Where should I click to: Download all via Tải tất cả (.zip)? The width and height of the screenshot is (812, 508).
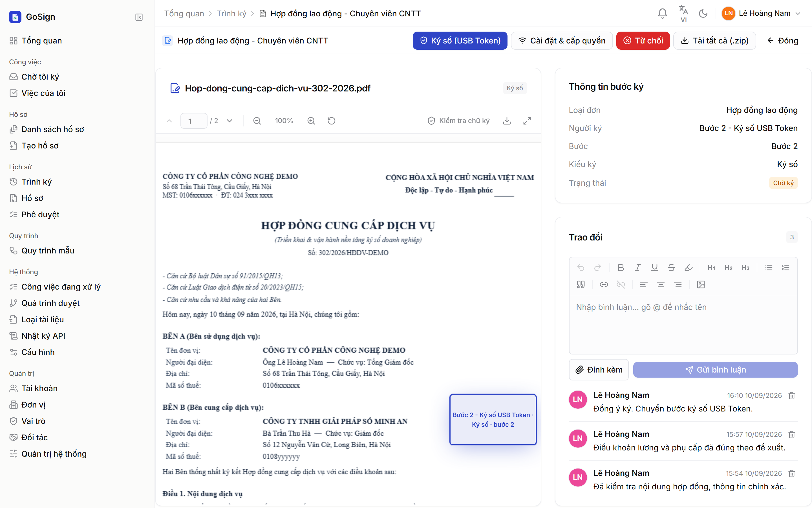pos(714,41)
